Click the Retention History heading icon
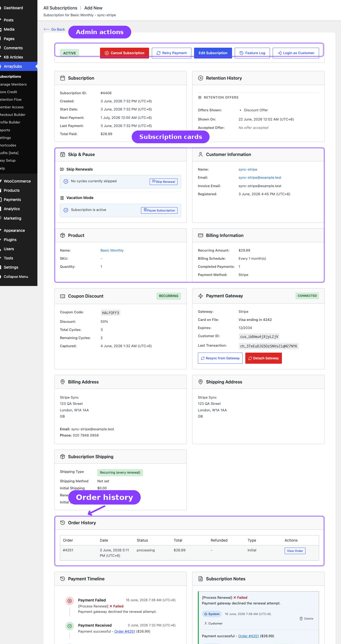This screenshot has width=341, height=644. tap(201, 78)
